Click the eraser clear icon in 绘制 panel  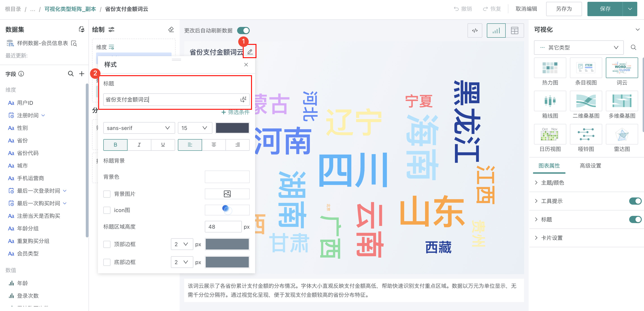(171, 29)
